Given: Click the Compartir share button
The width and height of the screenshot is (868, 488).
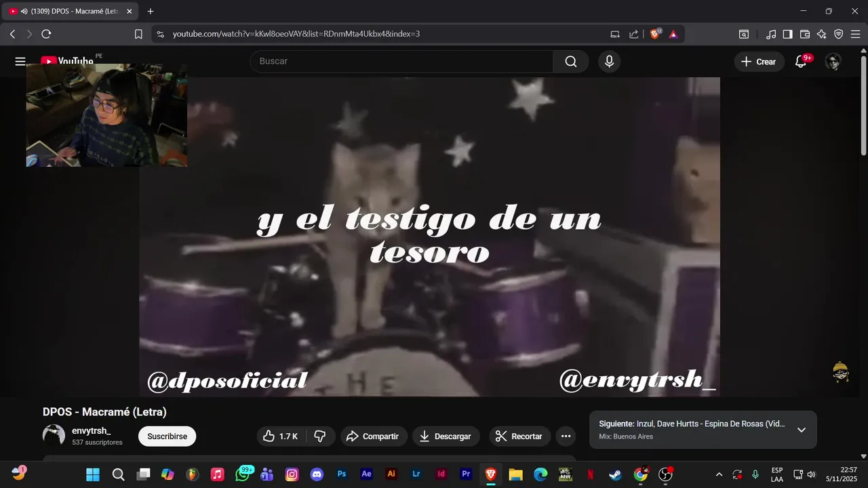Looking at the screenshot, I should 372,436.
